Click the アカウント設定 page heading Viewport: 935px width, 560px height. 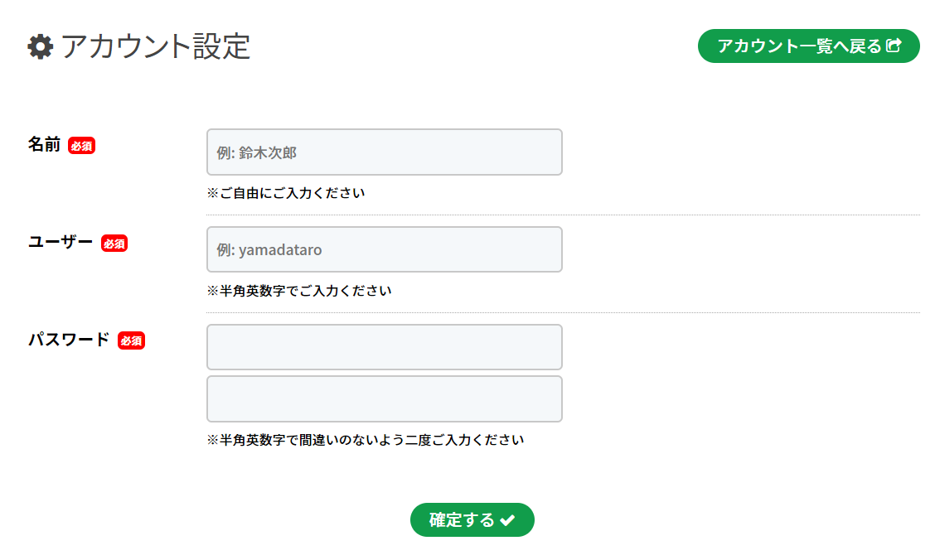[155, 46]
